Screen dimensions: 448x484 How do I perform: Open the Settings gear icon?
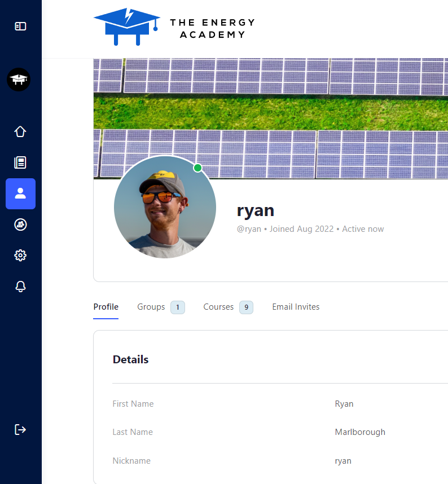(x=20, y=256)
